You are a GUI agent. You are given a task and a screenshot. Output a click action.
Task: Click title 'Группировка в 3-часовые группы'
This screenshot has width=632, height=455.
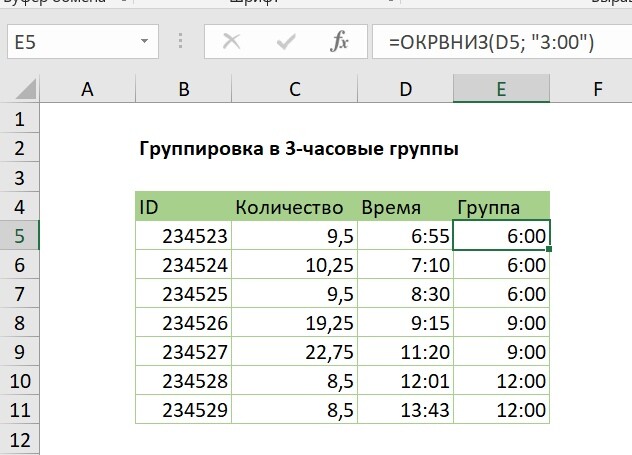(x=299, y=149)
